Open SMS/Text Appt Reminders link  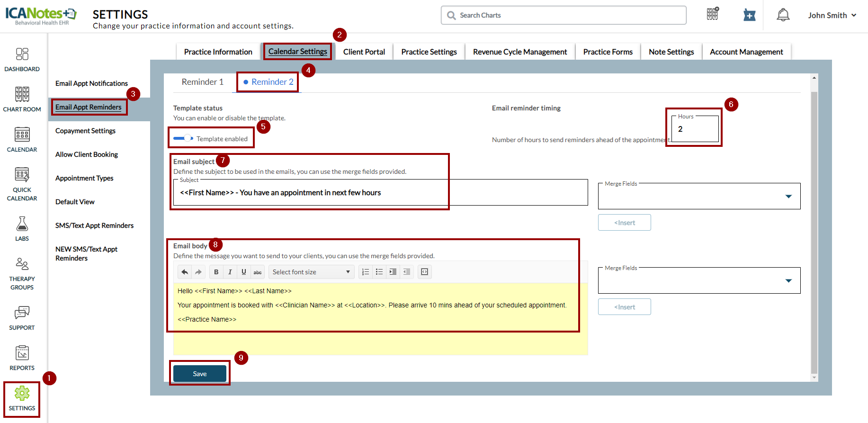[94, 225]
